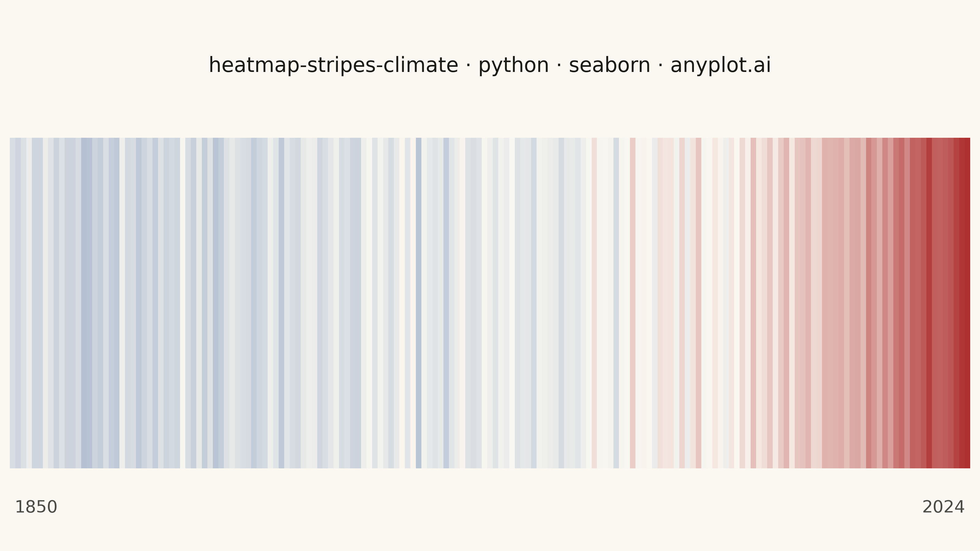980x551 pixels.
Task: Pick the isolated dark blue stripe amid cream stripes
Action: click(418, 303)
